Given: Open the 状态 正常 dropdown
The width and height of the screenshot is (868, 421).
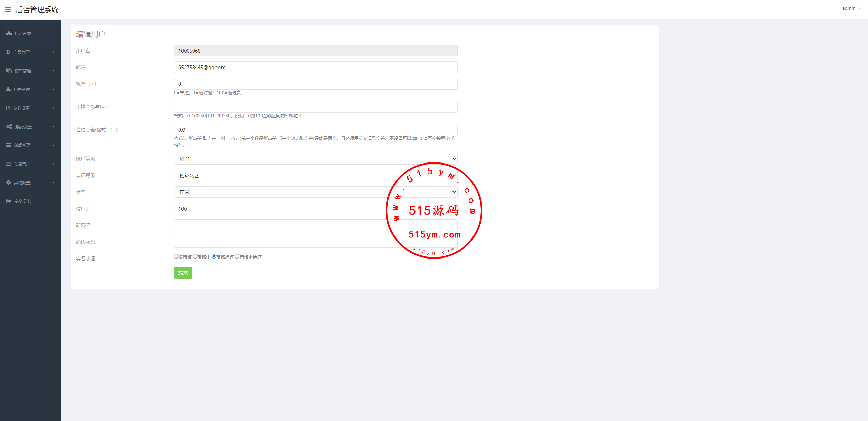Looking at the screenshot, I should (x=315, y=192).
